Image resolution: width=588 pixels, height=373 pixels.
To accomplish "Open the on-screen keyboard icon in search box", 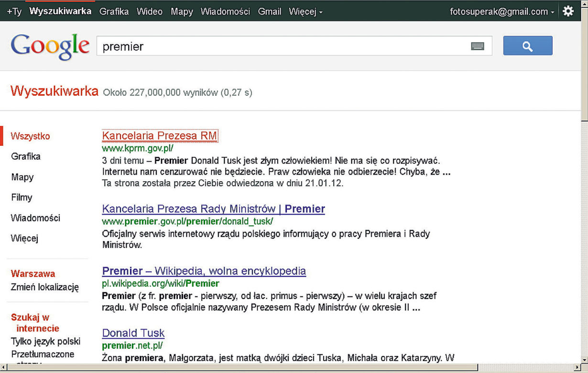I will (478, 46).
